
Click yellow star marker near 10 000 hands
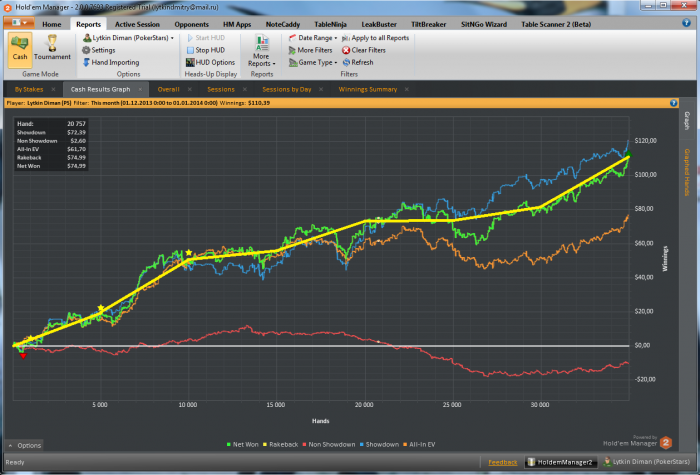tap(189, 253)
